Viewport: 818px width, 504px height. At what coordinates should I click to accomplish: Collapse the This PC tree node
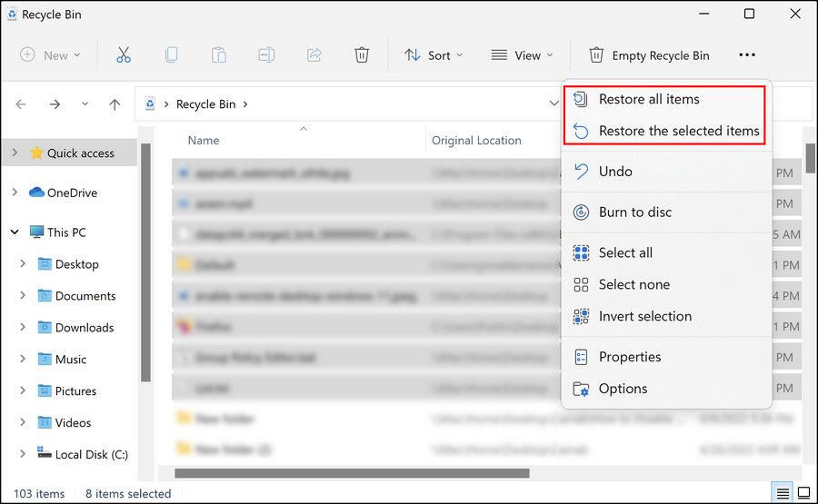pos(15,232)
